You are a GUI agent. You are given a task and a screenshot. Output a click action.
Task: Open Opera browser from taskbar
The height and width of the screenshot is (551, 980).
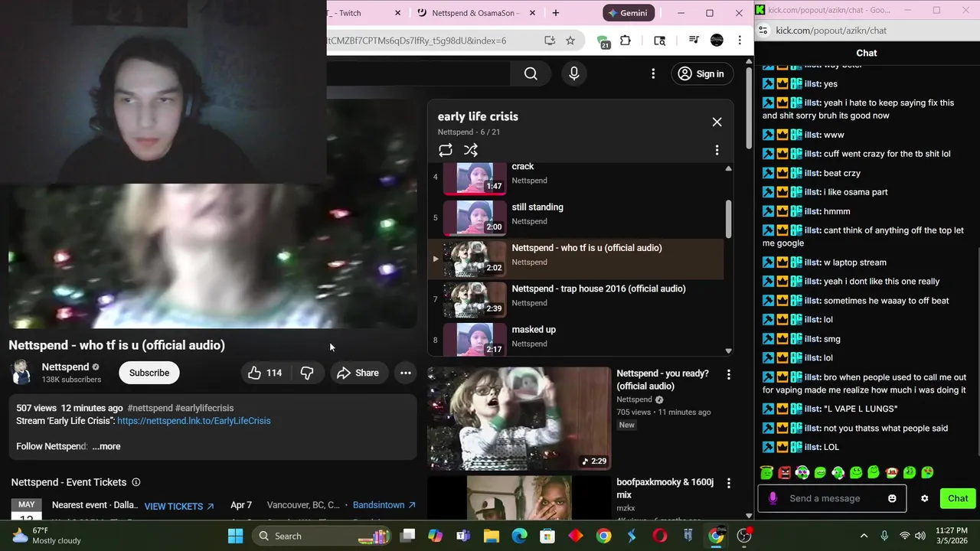click(x=659, y=536)
